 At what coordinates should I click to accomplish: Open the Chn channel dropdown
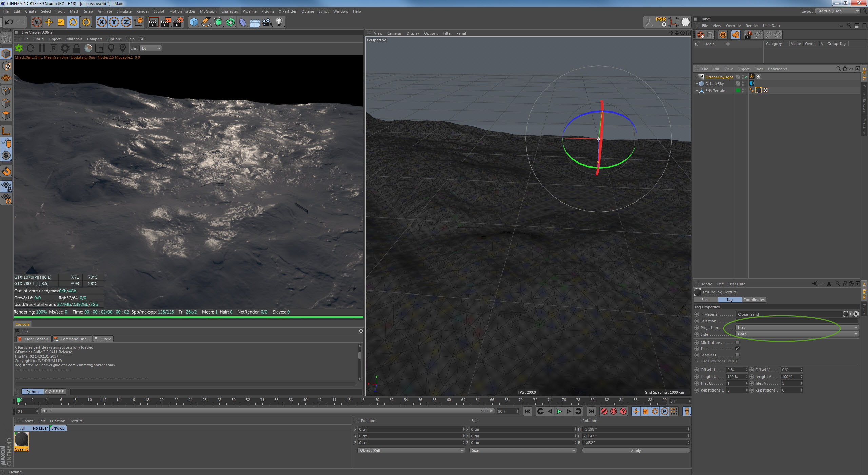pos(151,48)
